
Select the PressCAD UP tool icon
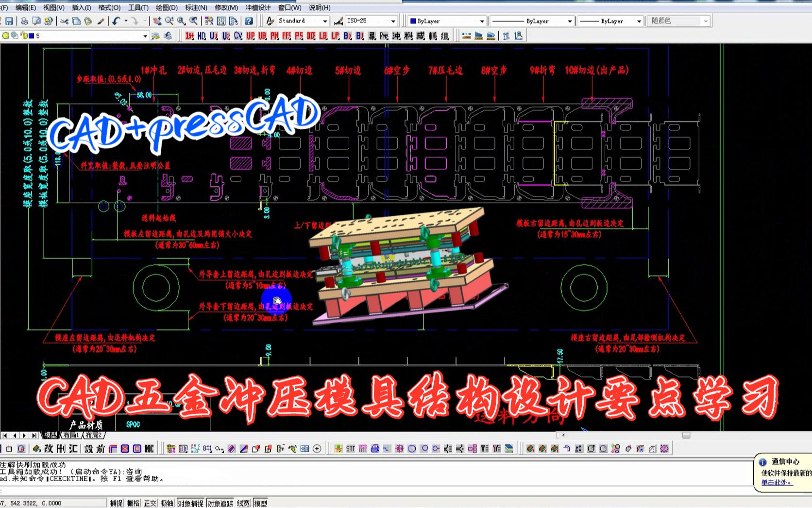tap(250, 35)
